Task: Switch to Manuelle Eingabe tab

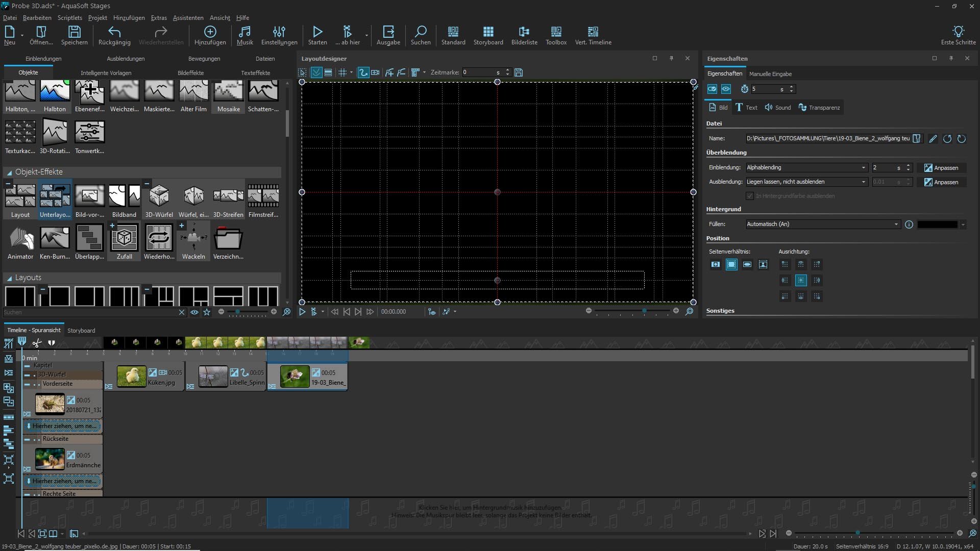Action: pyautogui.click(x=770, y=74)
